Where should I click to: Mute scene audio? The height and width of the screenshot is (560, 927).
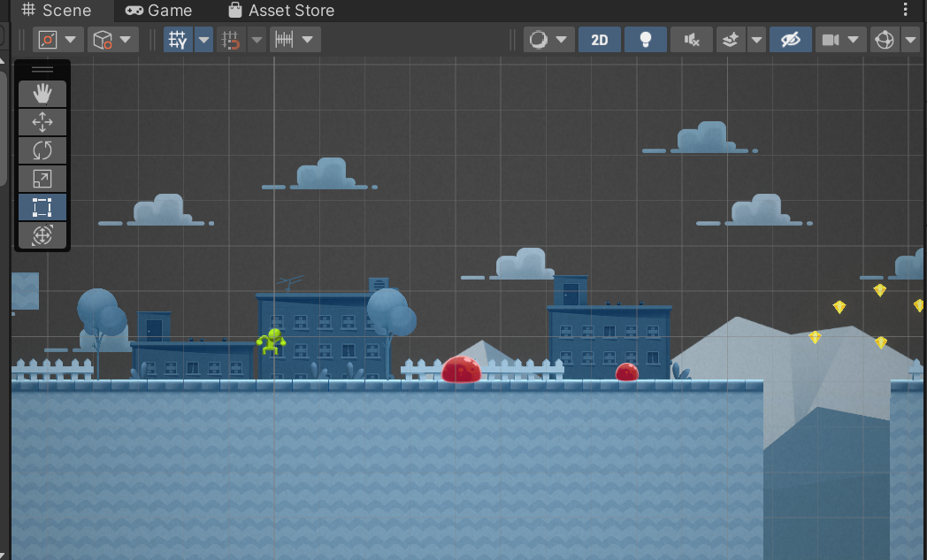(x=691, y=39)
